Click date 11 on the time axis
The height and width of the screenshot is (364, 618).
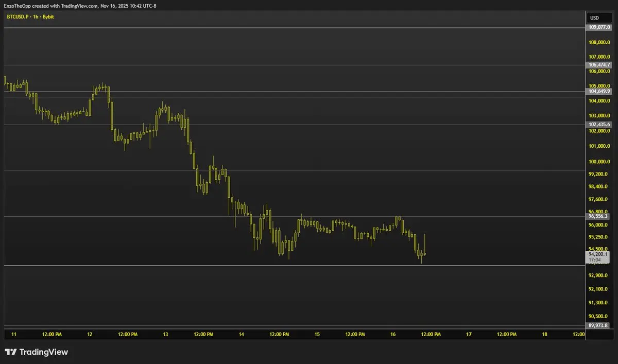pyautogui.click(x=14, y=334)
